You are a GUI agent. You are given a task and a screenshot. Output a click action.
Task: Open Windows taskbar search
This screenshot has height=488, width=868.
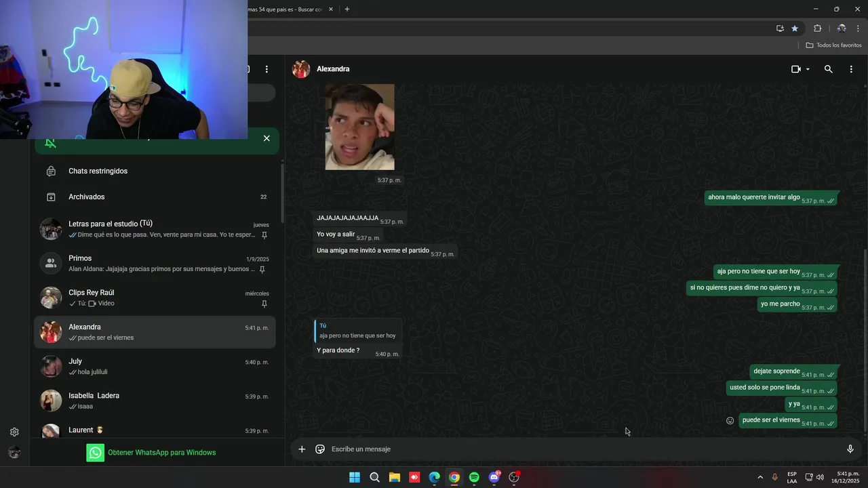click(374, 477)
